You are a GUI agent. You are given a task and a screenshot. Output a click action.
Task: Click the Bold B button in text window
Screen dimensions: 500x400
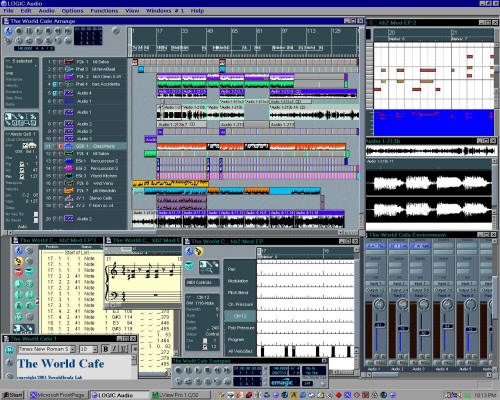tap(106, 349)
